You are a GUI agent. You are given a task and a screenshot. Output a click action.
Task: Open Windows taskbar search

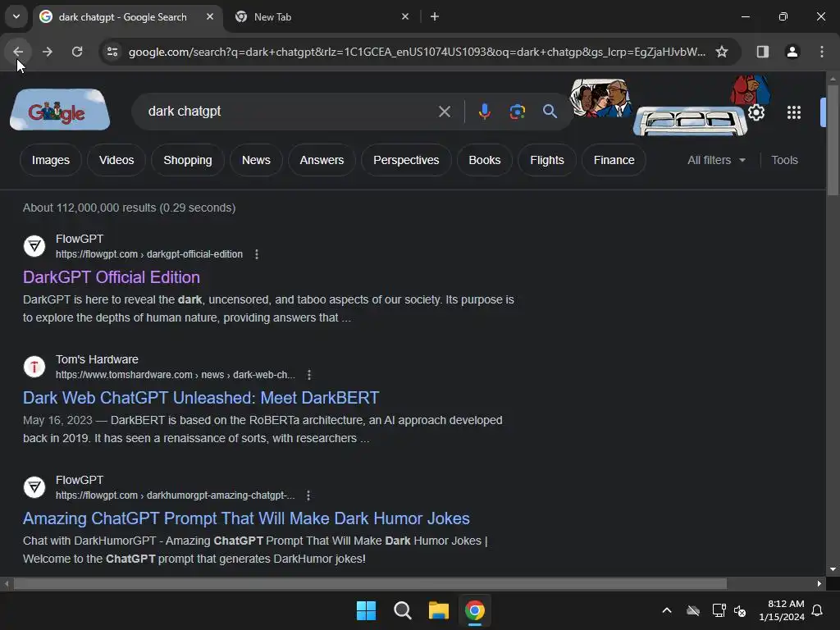coord(402,610)
